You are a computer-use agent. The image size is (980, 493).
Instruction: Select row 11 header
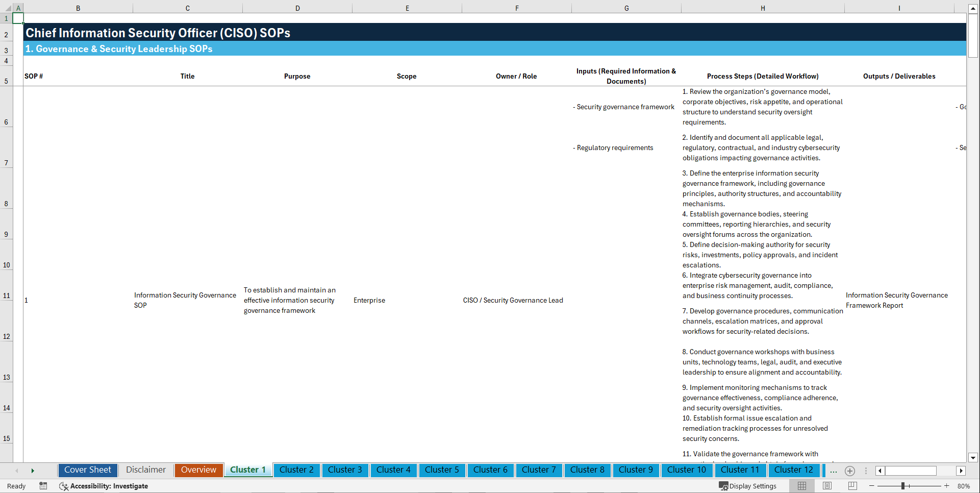(6, 285)
